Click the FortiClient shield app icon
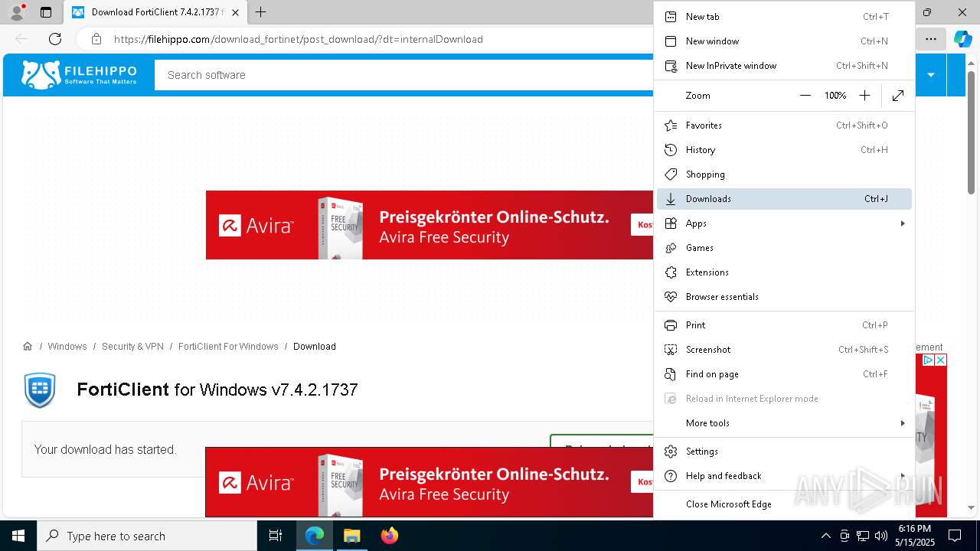The image size is (980, 551). [40, 390]
